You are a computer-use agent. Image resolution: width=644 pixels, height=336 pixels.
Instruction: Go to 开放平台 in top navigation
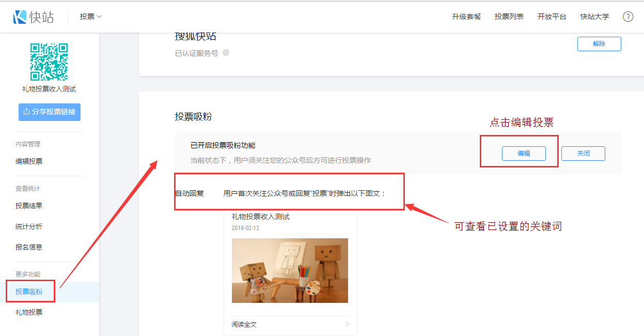tap(552, 17)
